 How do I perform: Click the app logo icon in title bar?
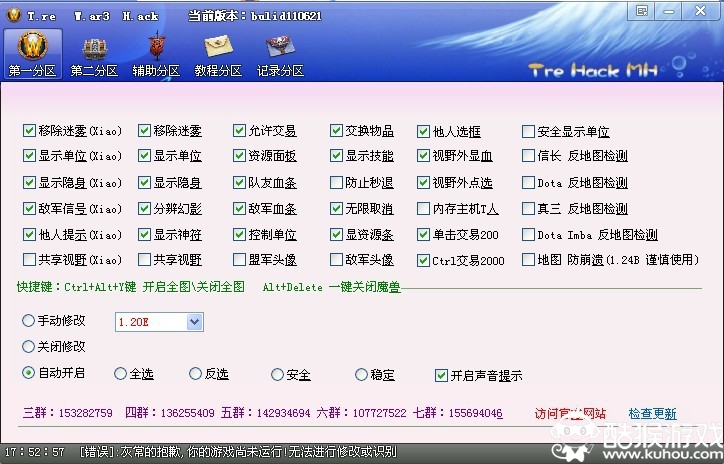(x=14, y=15)
